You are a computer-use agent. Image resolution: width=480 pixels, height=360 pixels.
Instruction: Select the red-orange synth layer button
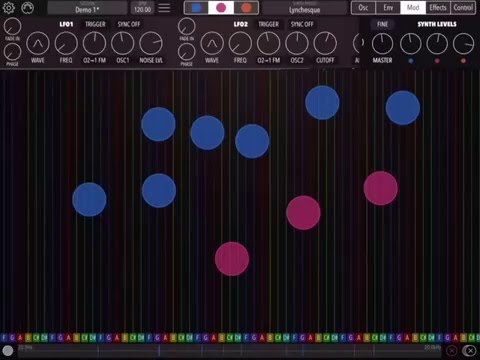click(246, 8)
